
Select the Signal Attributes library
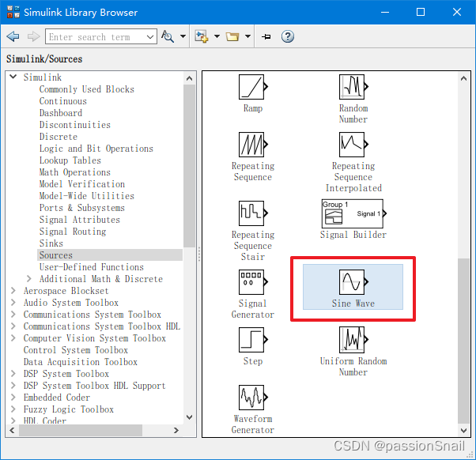[80, 220]
